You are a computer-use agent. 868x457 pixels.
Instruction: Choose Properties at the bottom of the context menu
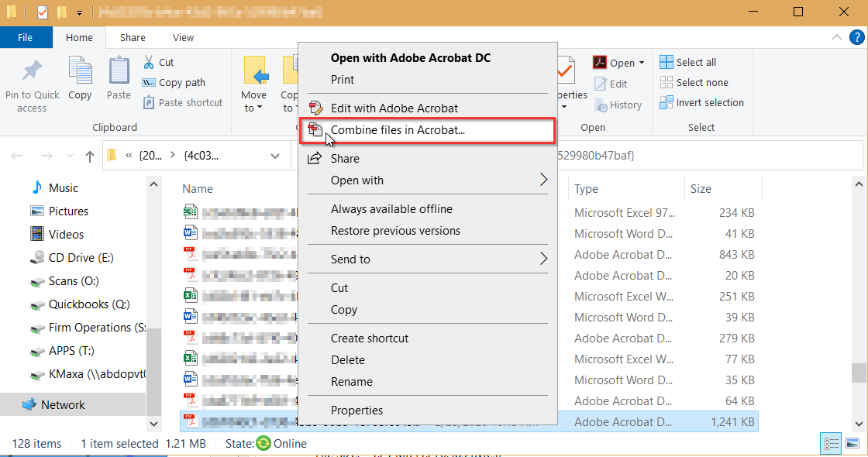coord(427,410)
